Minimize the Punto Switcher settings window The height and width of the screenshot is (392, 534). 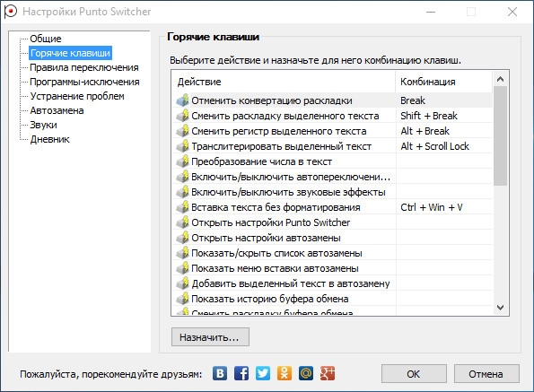(431, 12)
